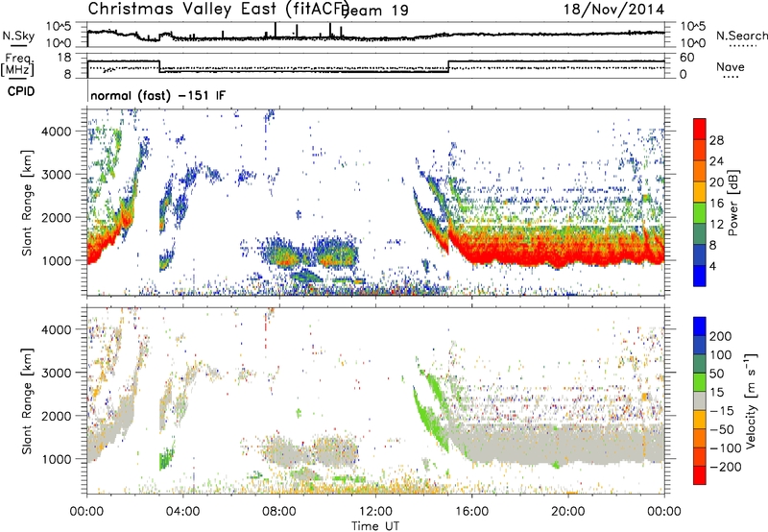The height and width of the screenshot is (532, 768).
Task: Click the '20:00' time axis tick label
Action: [568, 512]
